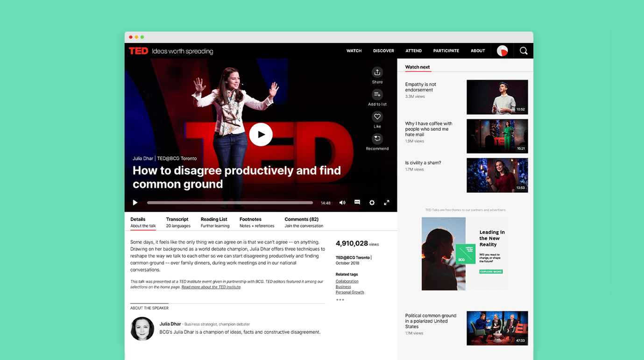The height and width of the screenshot is (360, 644).
Task: Click the Business tag link
Action: click(x=343, y=287)
